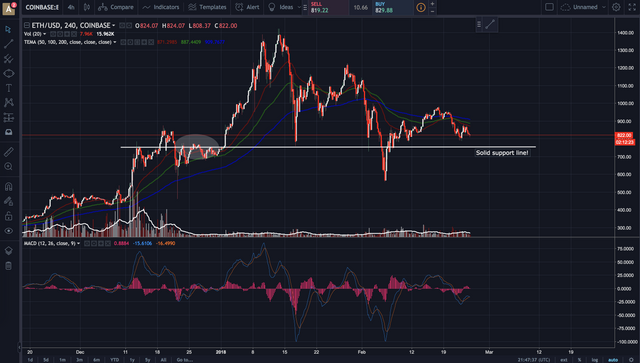Open the patterns drawing tool

[x=8, y=102]
